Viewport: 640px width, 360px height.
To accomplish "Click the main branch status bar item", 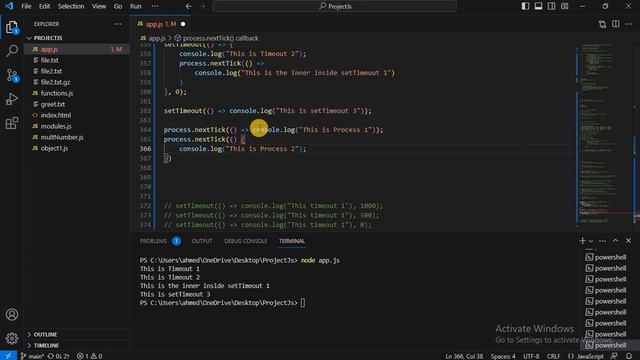I will (x=33, y=356).
